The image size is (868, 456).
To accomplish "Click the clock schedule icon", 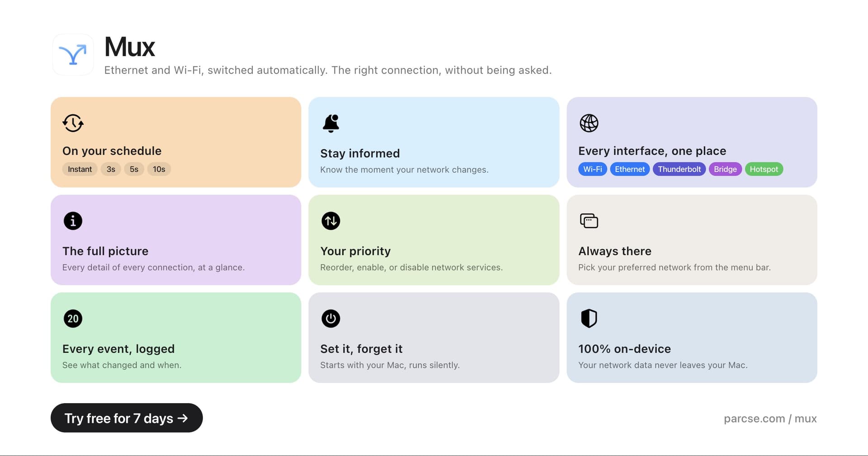I will click(73, 123).
